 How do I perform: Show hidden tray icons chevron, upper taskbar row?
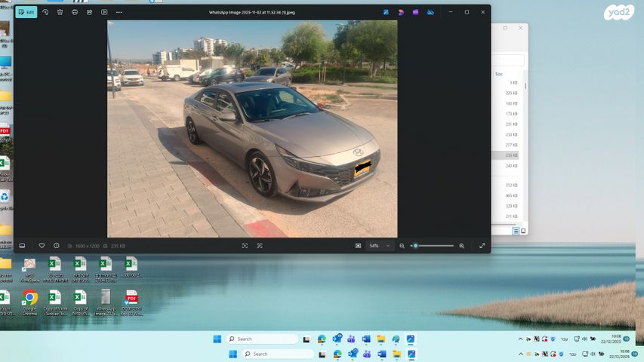[x=520, y=339]
